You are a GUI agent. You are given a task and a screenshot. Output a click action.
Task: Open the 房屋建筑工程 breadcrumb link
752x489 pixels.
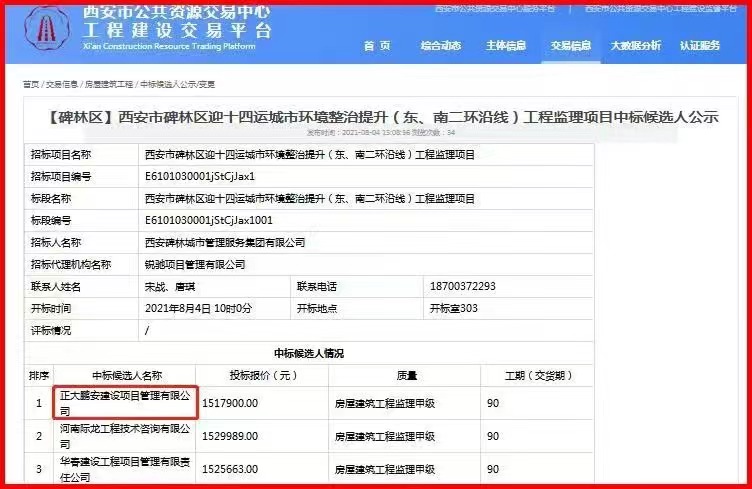pyautogui.click(x=108, y=85)
